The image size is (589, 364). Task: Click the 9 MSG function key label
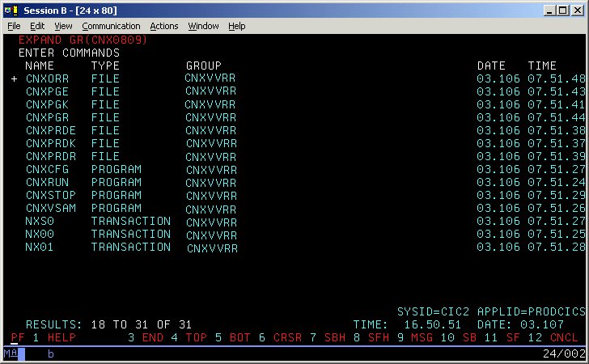coord(415,337)
